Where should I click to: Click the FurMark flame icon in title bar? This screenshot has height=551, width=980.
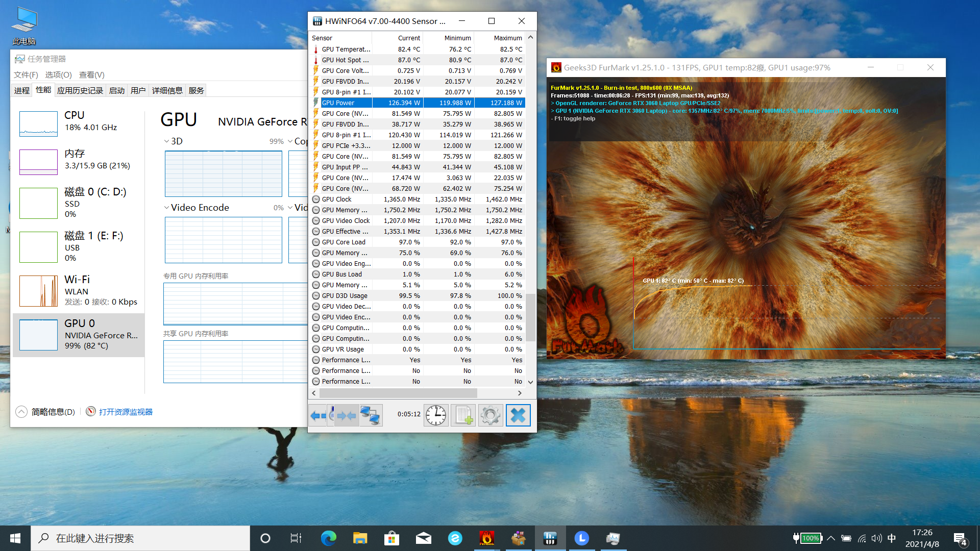point(556,67)
